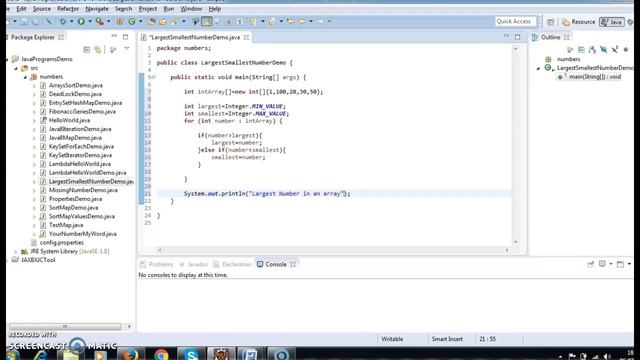Viewport: 640px width, 360px height.
Task: Collapse the src folder in Package Explorer
Action: pos(16,68)
